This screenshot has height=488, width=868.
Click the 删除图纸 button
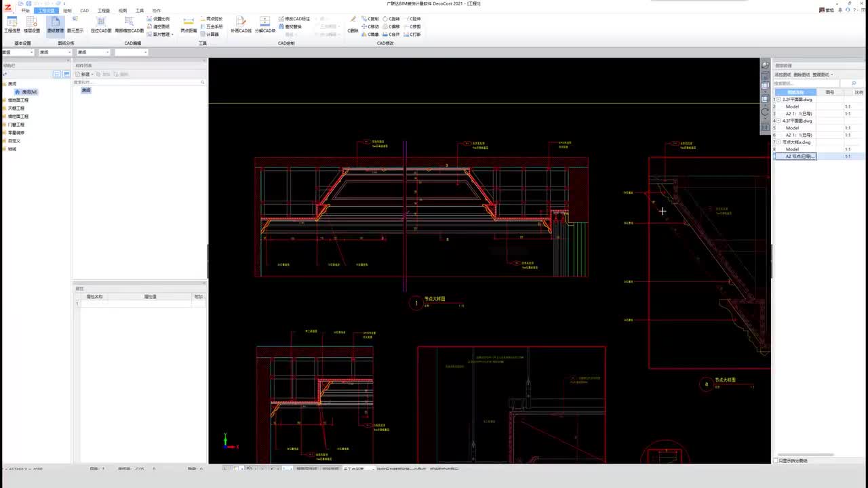point(802,75)
